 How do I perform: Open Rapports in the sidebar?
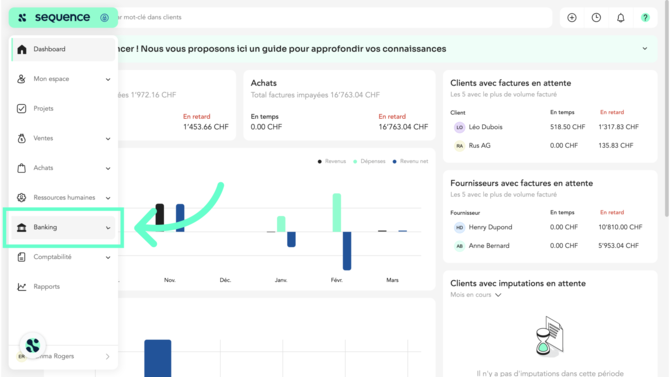[63, 286]
